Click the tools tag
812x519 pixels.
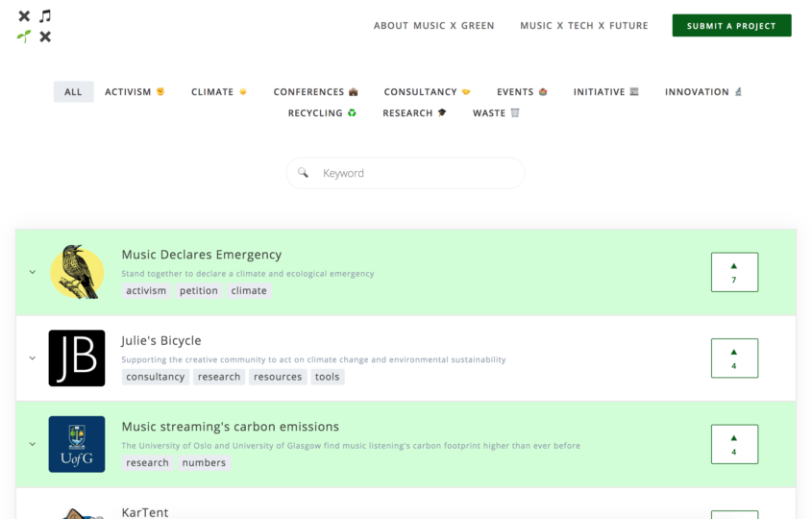pyautogui.click(x=328, y=377)
